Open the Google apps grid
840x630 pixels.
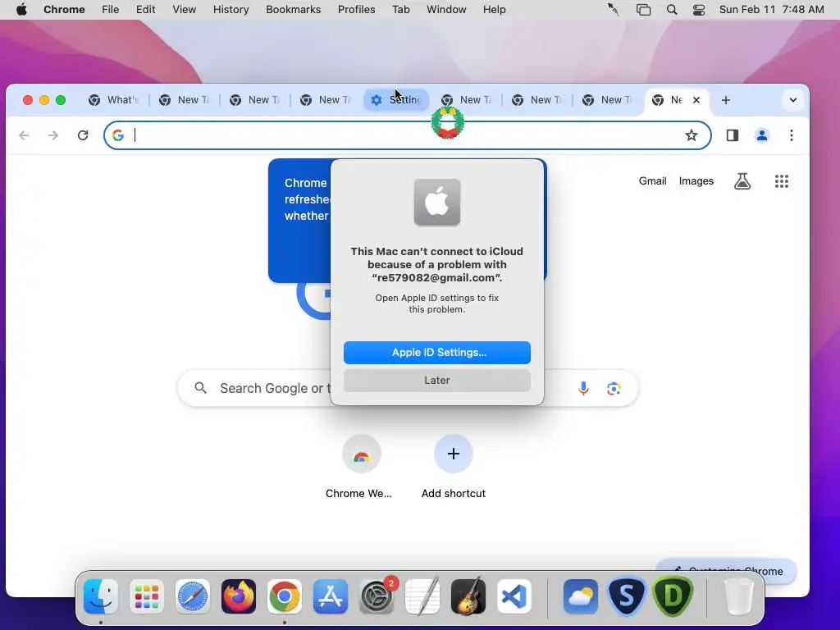click(782, 181)
